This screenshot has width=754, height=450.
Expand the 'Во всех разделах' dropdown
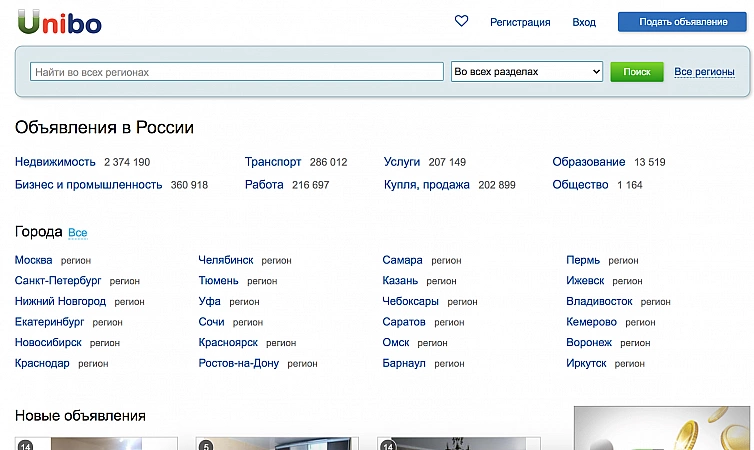point(527,72)
